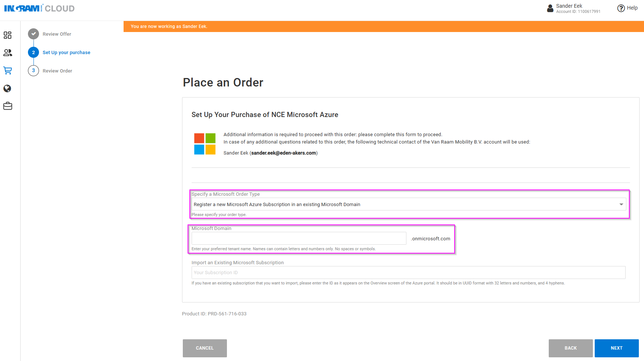
Task: Click the Product ID: PRD-561-716-033 text
Action: (214, 314)
